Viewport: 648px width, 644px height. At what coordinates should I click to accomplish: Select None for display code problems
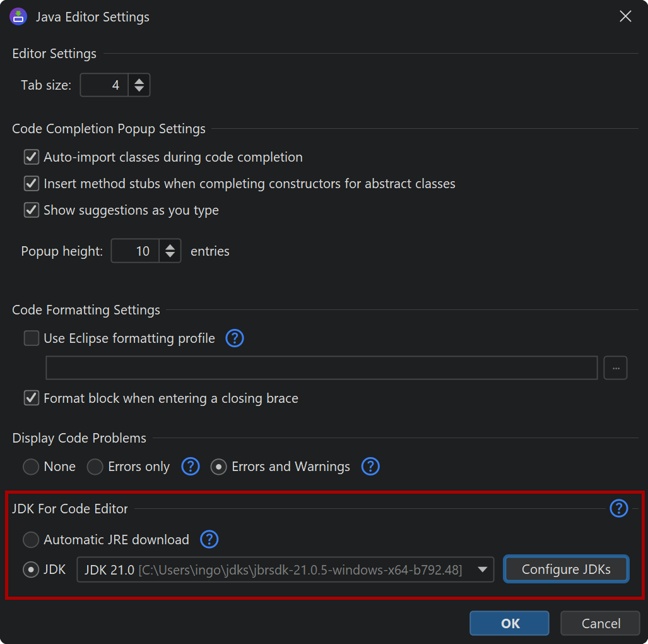[x=31, y=467]
